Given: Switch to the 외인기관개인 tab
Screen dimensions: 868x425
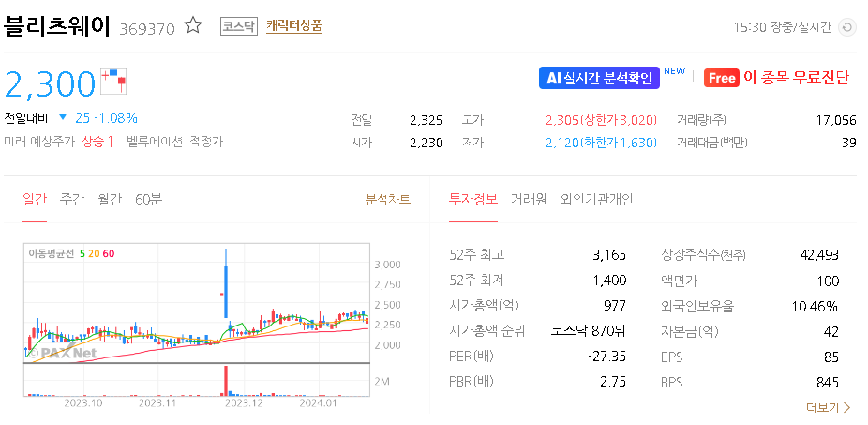Looking at the screenshot, I should coord(597,200).
